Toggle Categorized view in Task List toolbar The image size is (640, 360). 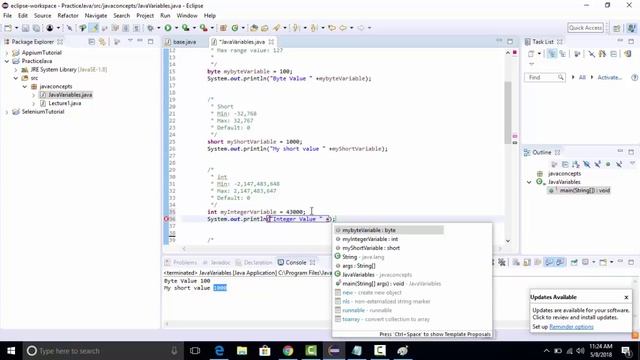coord(552,53)
